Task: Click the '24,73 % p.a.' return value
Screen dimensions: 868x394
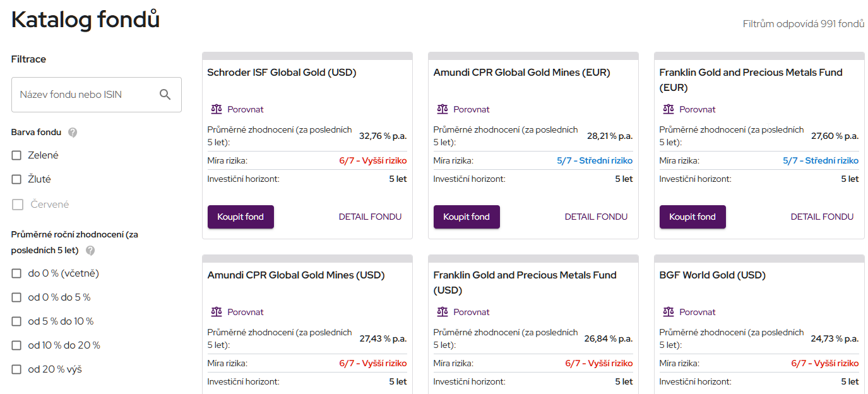Action: pyautogui.click(x=835, y=338)
